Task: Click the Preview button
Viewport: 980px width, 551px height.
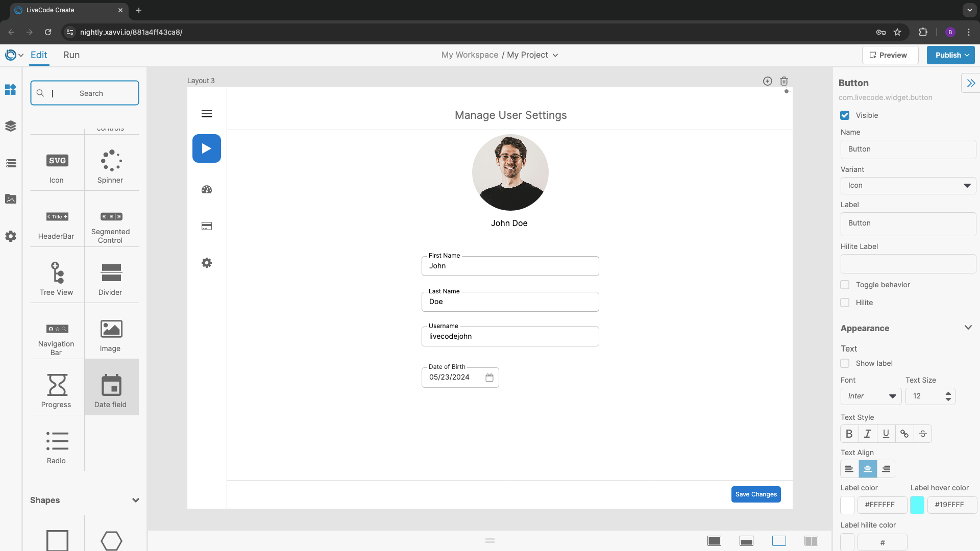Action: pyautogui.click(x=890, y=55)
